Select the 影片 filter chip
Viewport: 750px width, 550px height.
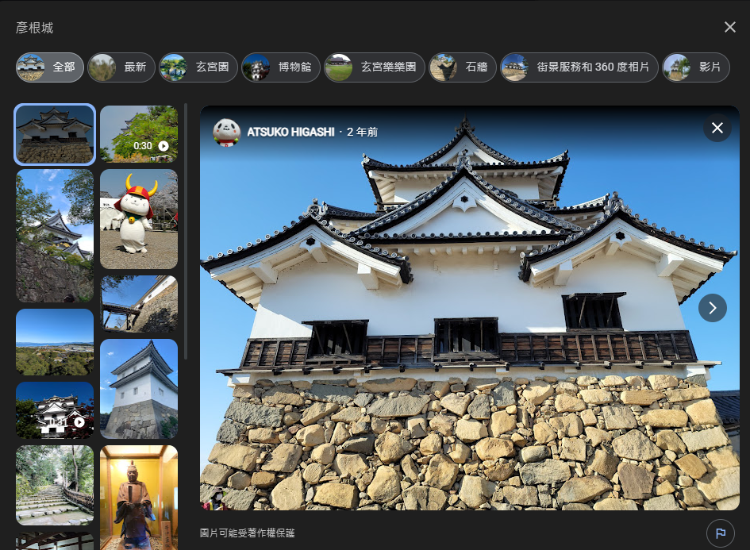coord(696,67)
